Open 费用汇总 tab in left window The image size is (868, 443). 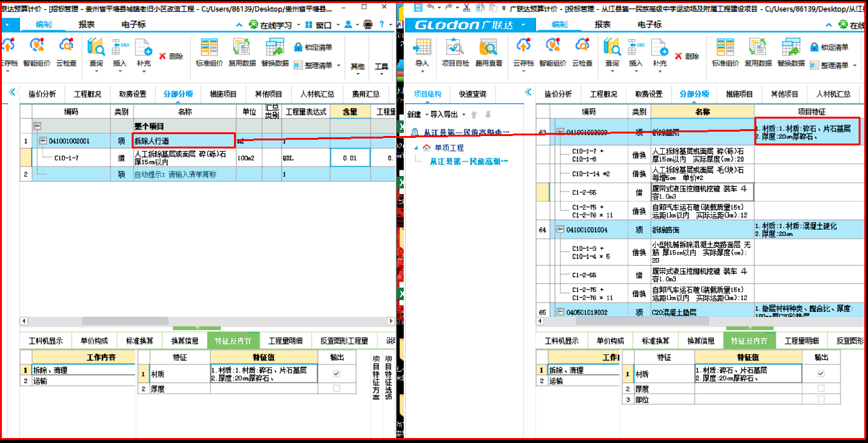(x=366, y=94)
